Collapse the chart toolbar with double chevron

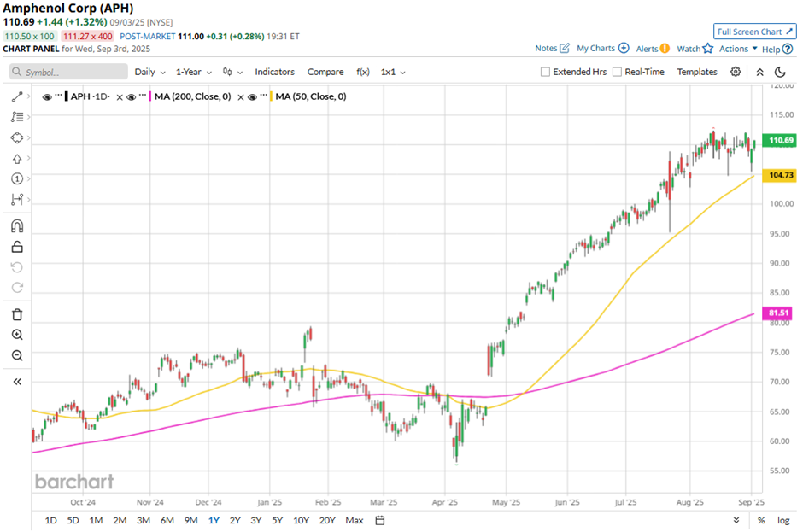click(760, 73)
